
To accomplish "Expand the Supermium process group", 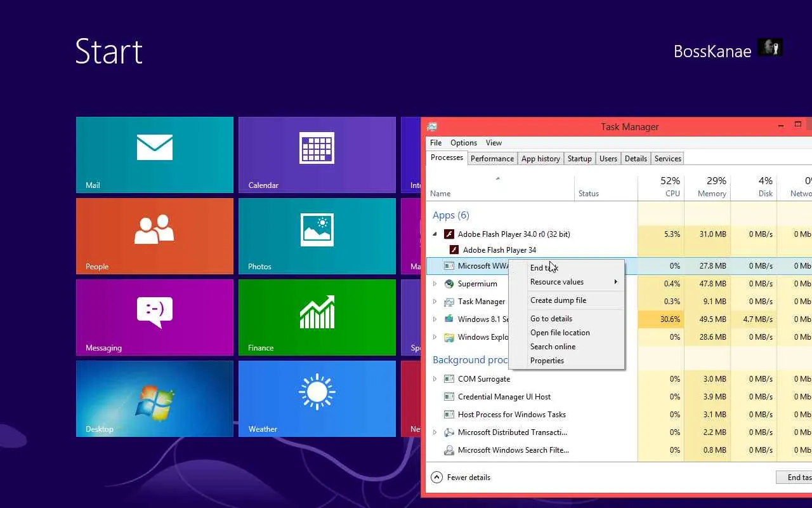I will (435, 284).
